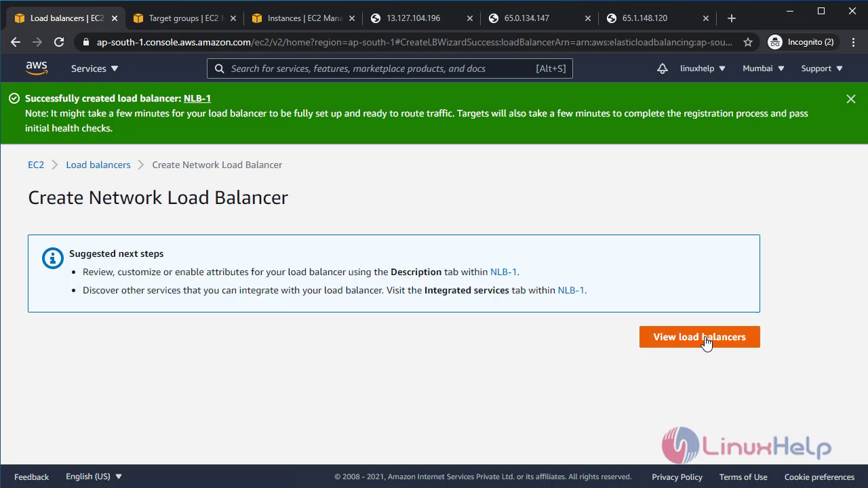Dismiss the green success banner
Viewport: 868px width, 488px height.
click(851, 99)
